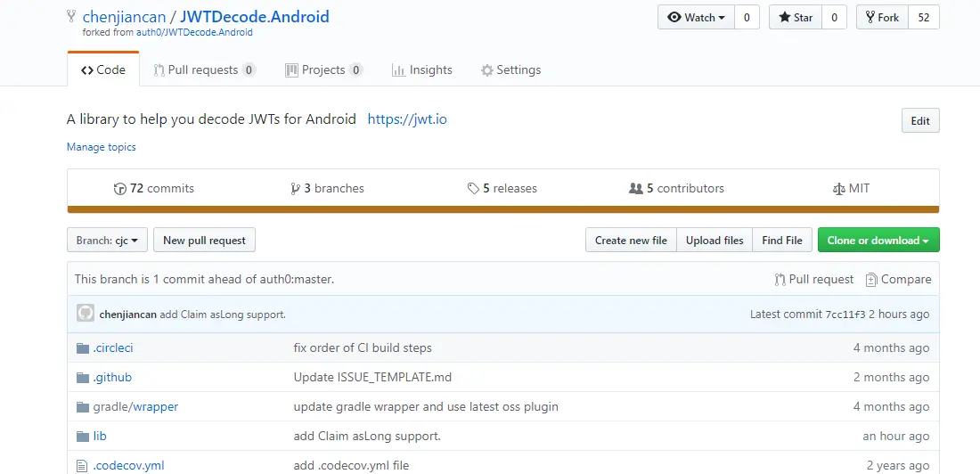Viewport: 980px width, 474px height.
Task: View the 5 contributors
Action: point(676,188)
